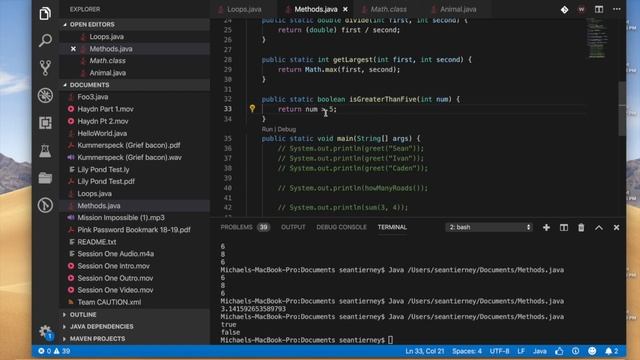Viewport: 640px width, 360px height.
Task: Kill terminal with trash icon
Action: pos(581,227)
